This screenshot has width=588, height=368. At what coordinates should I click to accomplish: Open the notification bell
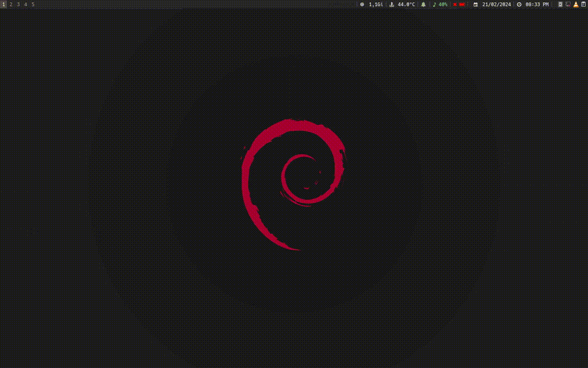(x=424, y=4)
